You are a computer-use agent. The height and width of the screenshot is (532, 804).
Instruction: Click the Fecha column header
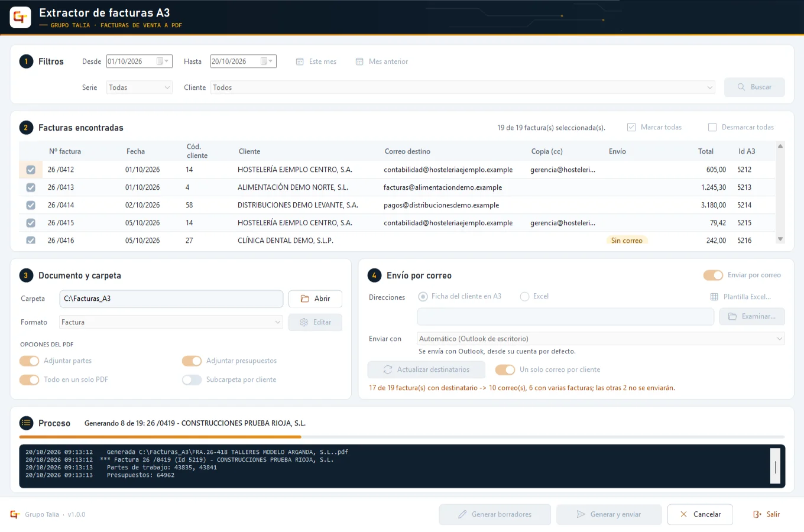(135, 151)
